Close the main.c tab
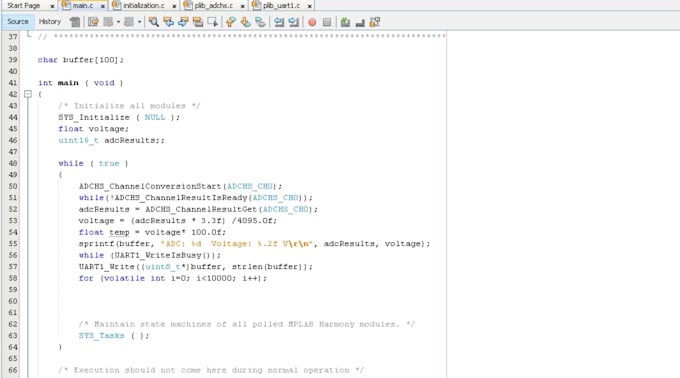The height and width of the screenshot is (378, 680). (103, 6)
